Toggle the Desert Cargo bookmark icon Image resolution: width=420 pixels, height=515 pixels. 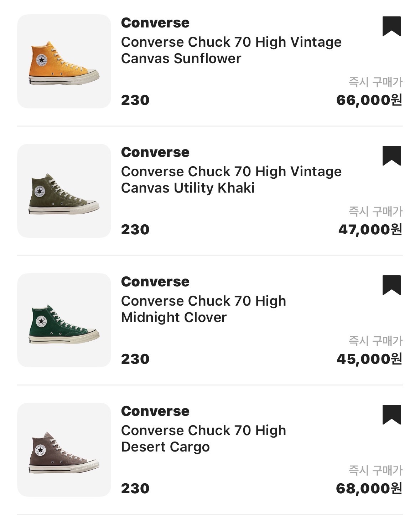click(392, 414)
